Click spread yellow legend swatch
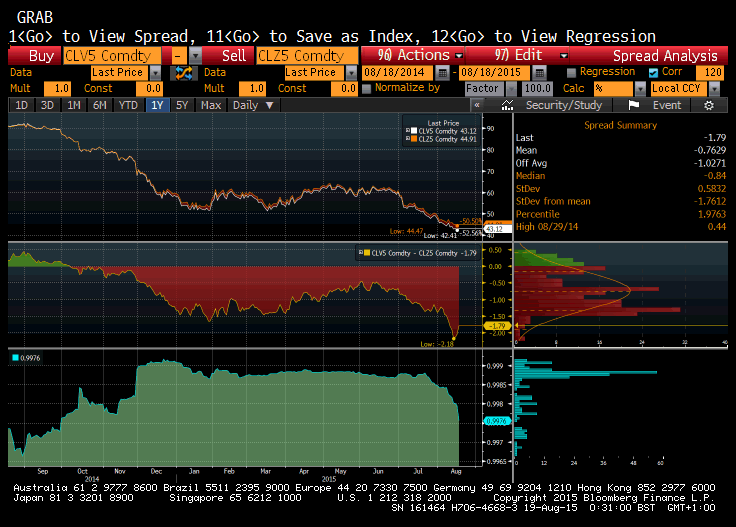The image size is (736, 527). pos(367,253)
